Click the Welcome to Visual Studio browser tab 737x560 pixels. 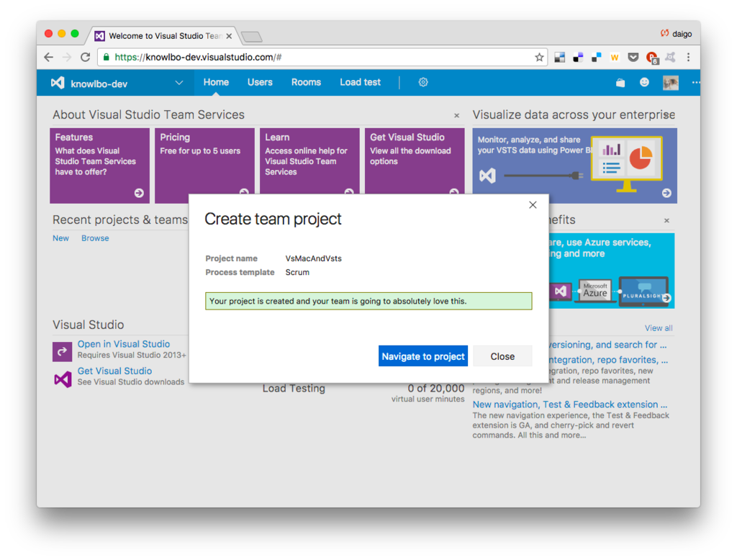coord(162,36)
